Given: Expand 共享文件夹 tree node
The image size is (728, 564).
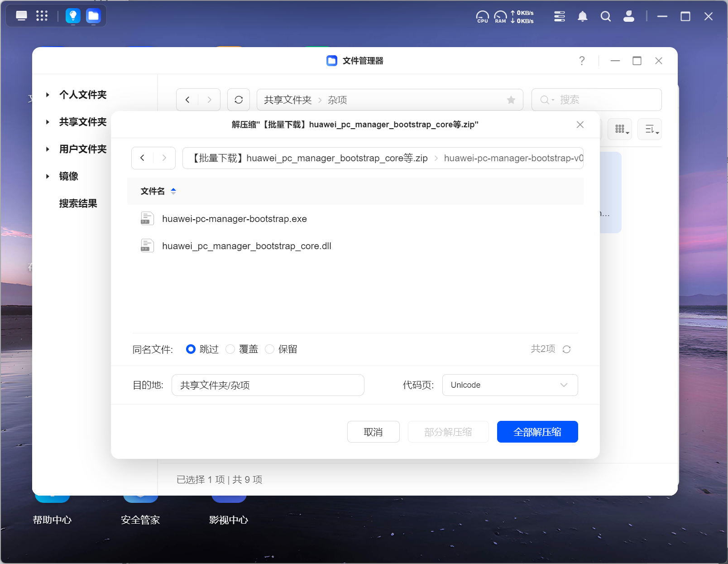Looking at the screenshot, I should tap(48, 122).
